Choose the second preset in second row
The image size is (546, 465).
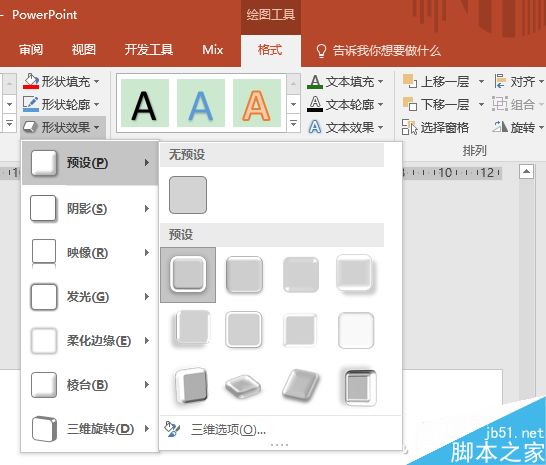click(x=244, y=330)
